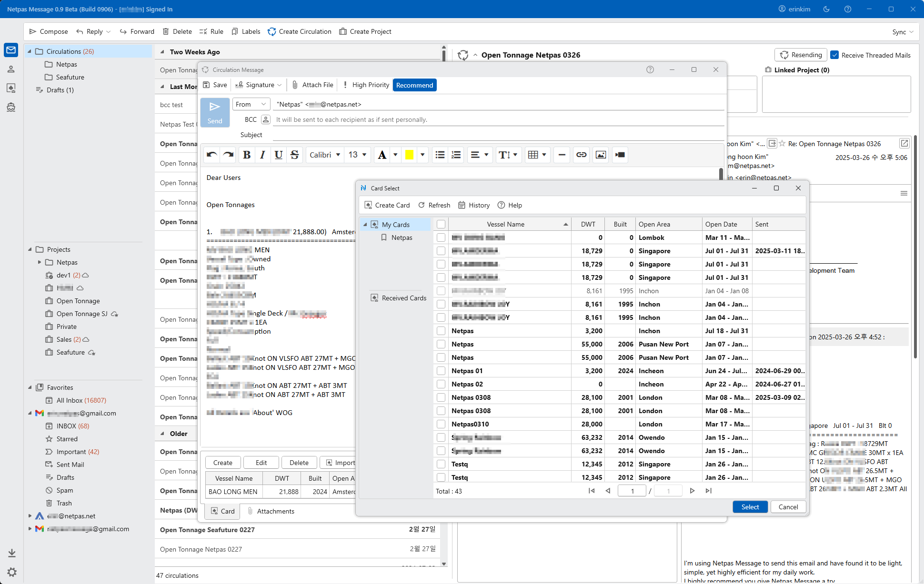
Task: Open the Mail view in left sidebar
Action: pos(11,50)
